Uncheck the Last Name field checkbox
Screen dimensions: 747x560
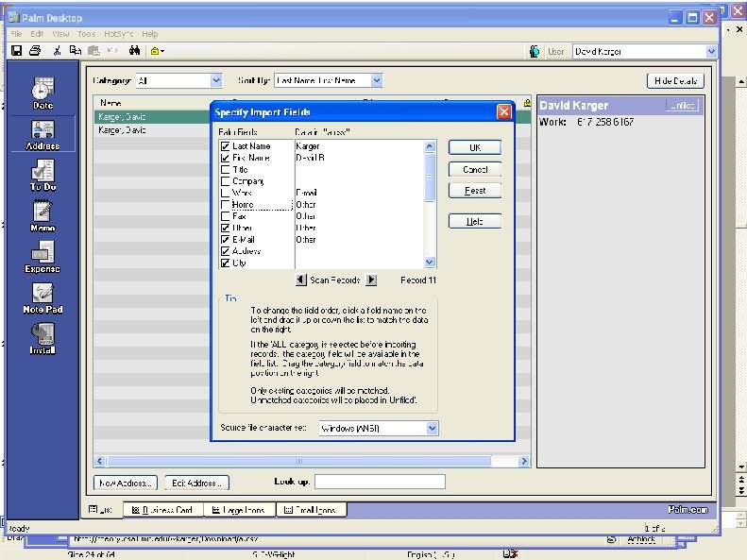pyautogui.click(x=226, y=146)
